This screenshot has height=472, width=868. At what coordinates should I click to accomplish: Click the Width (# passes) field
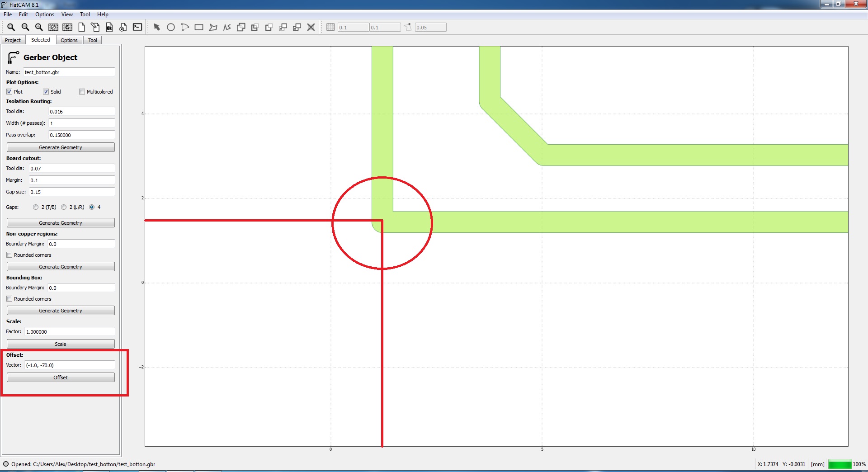(x=82, y=123)
